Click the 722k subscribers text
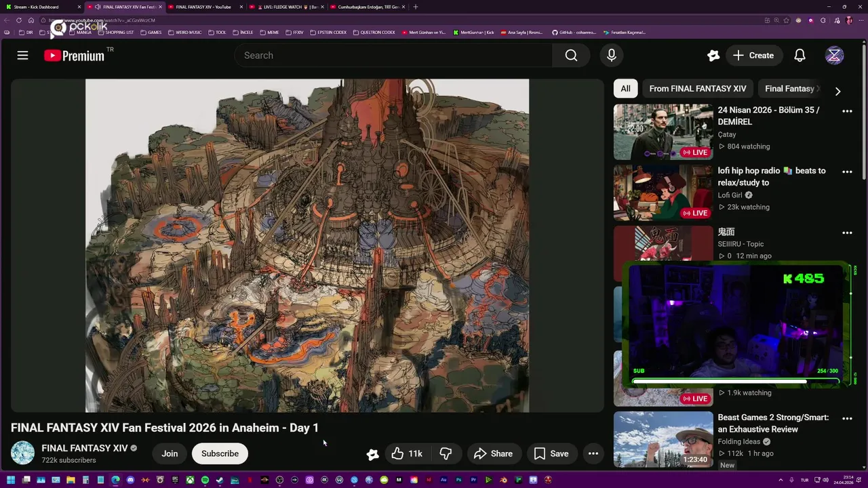The image size is (868, 488). pyautogui.click(x=68, y=460)
